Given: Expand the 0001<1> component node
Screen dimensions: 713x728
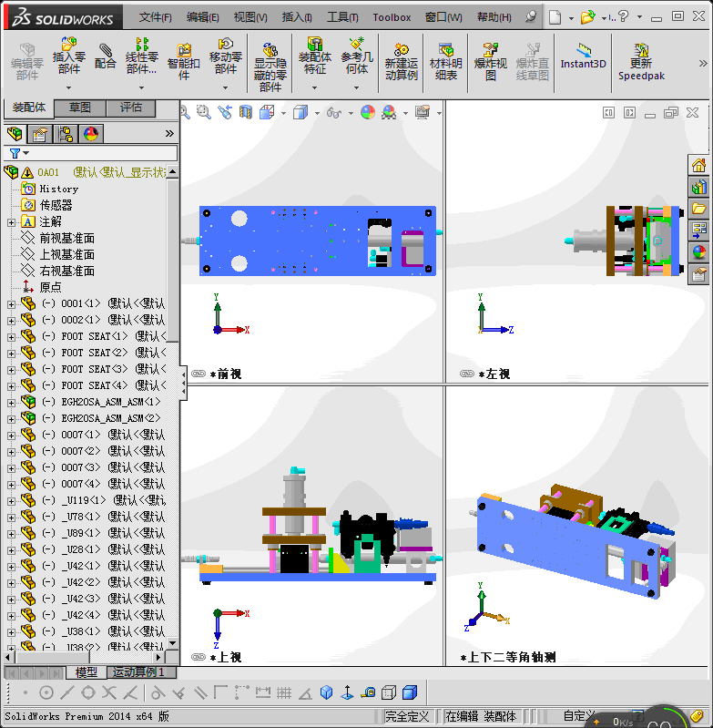Looking at the screenshot, I should coord(11,304).
